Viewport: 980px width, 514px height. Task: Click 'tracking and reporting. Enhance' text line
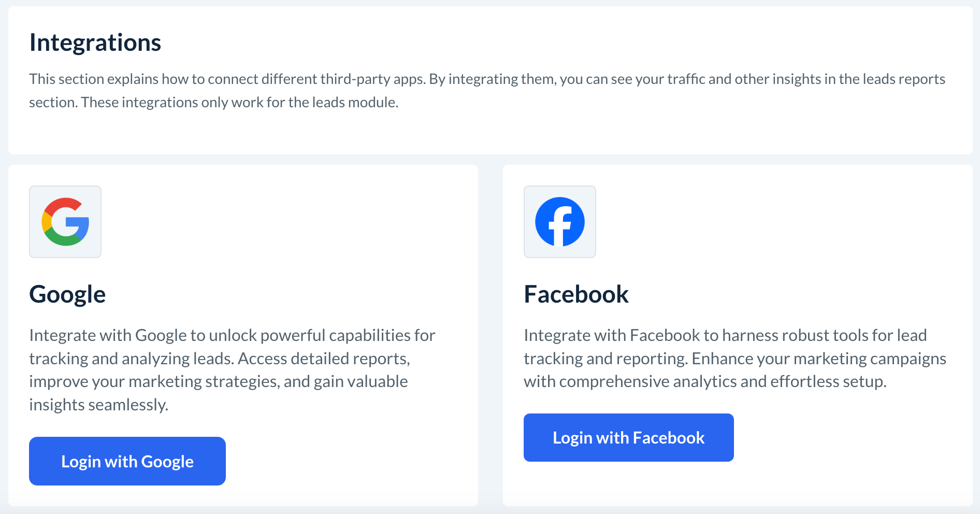734,359
